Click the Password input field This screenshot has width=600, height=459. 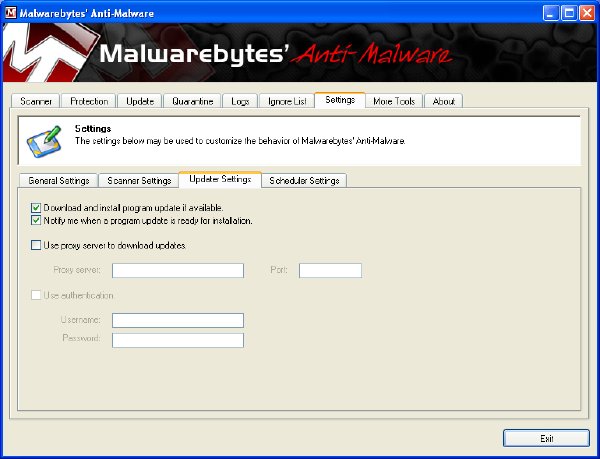pos(178,340)
